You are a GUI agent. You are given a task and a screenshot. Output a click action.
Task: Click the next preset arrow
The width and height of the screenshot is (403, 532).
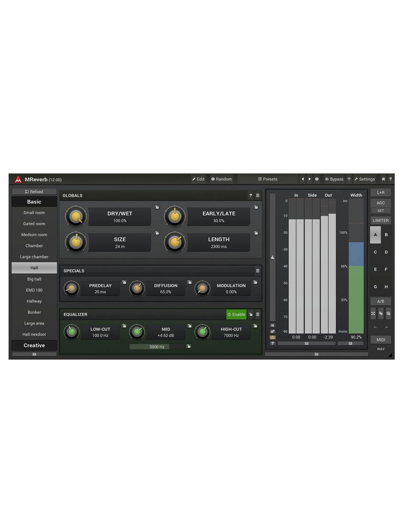(309, 179)
